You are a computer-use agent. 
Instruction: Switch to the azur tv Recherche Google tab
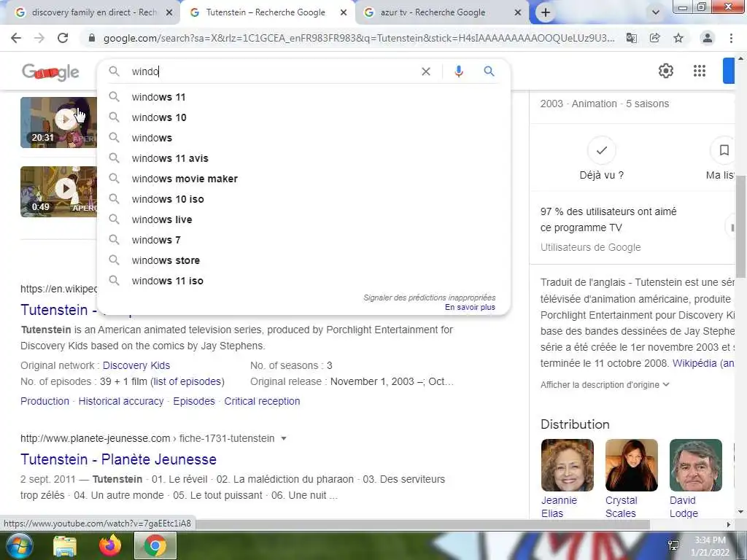click(x=433, y=12)
